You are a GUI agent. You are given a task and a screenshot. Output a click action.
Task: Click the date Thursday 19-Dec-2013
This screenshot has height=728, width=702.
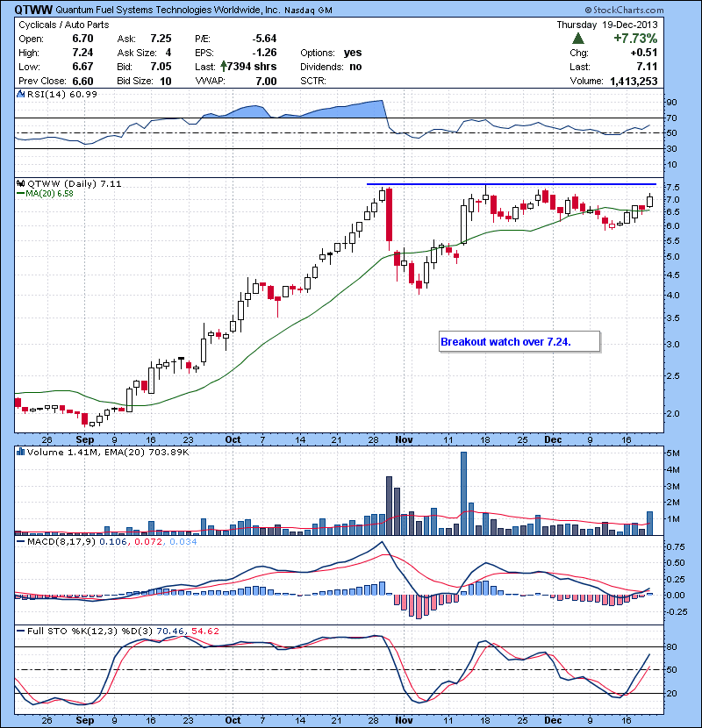click(x=607, y=25)
